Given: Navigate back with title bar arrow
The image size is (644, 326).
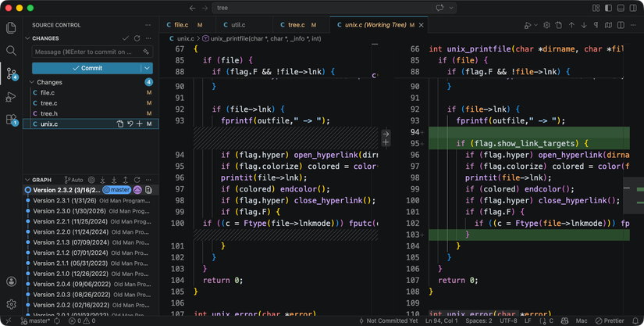Looking at the screenshot, I should [192, 8].
